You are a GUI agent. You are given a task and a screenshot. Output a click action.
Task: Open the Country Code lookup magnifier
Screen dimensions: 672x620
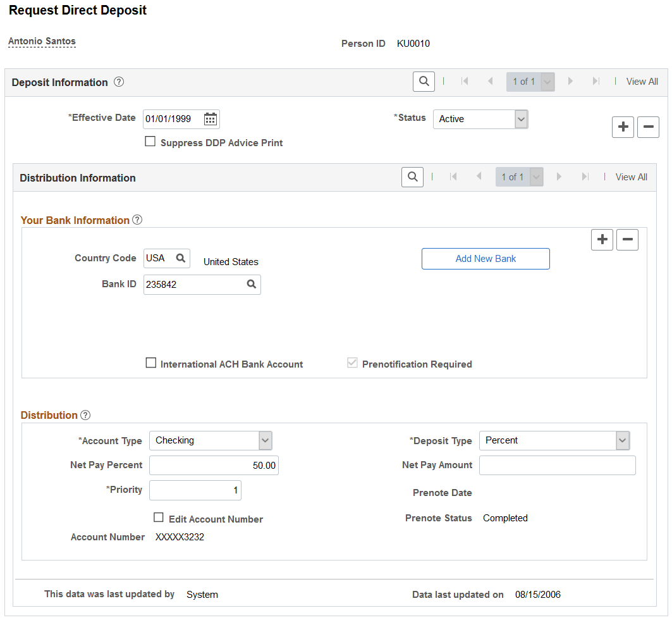[180, 258]
